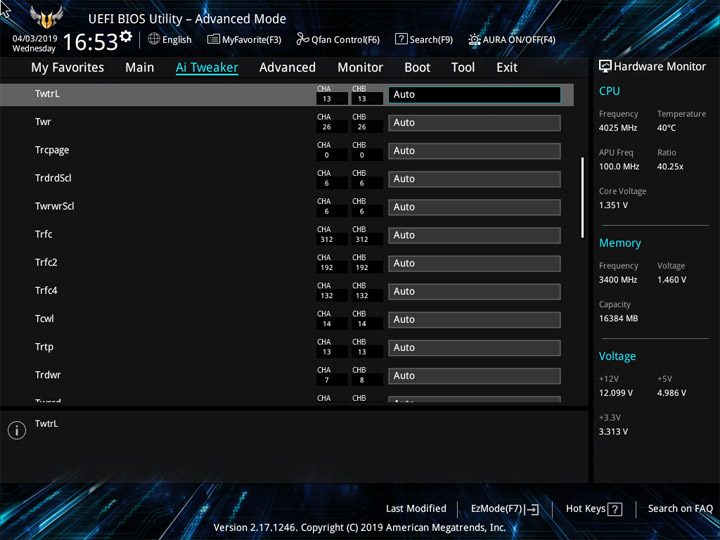Select the Trcpage Auto field
Screen dimensions: 720x540
click(x=474, y=151)
